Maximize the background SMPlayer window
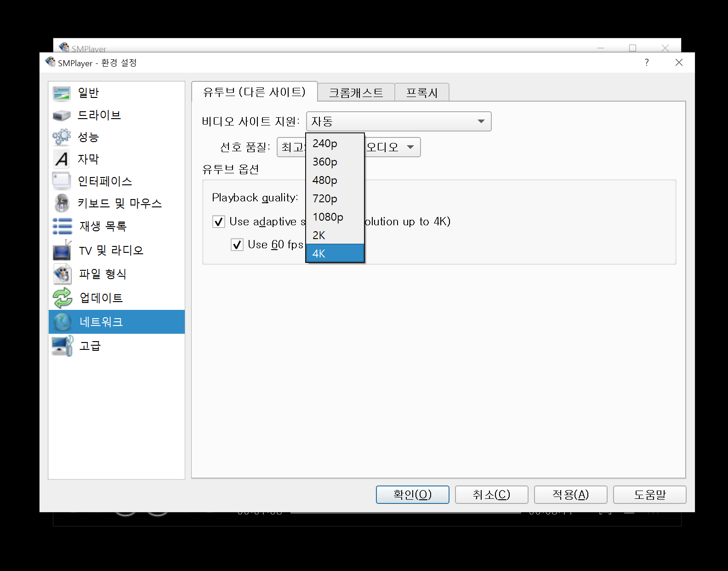Image resolution: width=728 pixels, height=571 pixels. [x=633, y=48]
